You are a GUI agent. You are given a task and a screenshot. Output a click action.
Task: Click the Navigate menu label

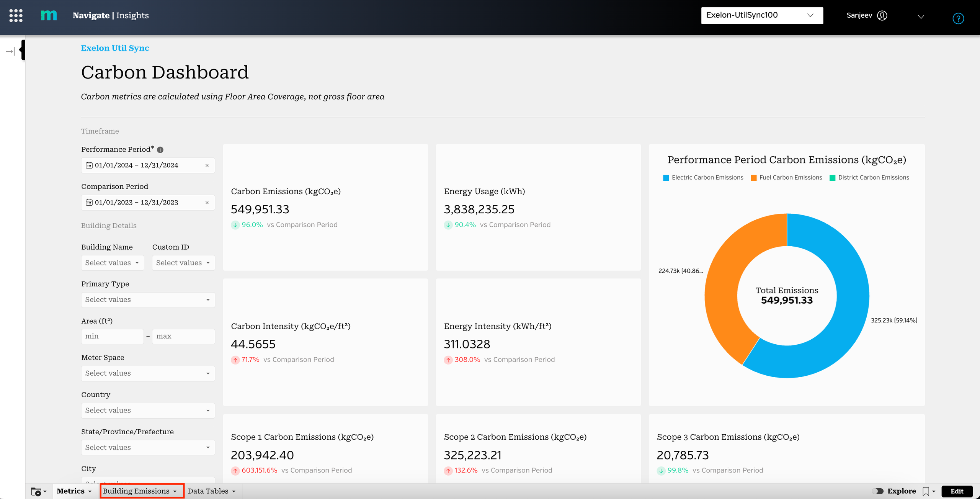pos(91,15)
